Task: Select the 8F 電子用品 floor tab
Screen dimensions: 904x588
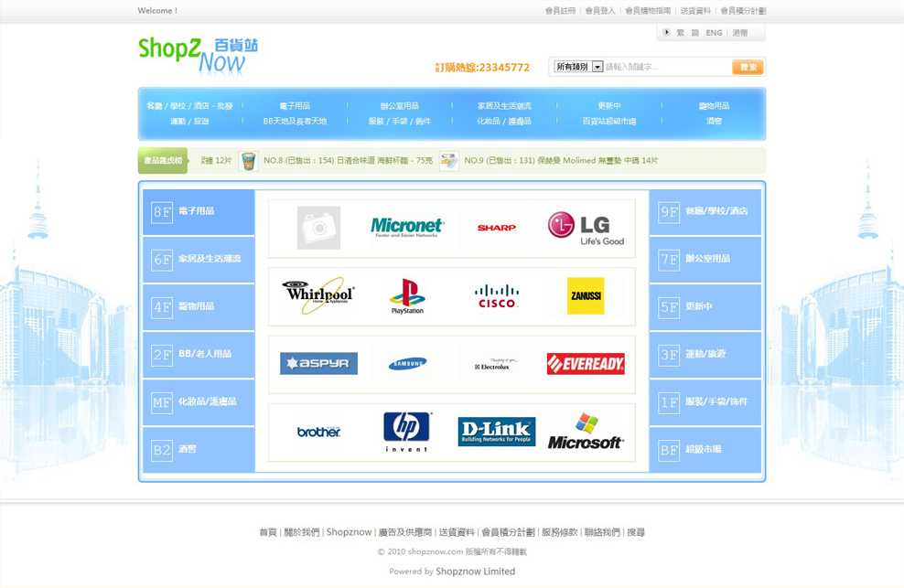Action: point(199,211)
